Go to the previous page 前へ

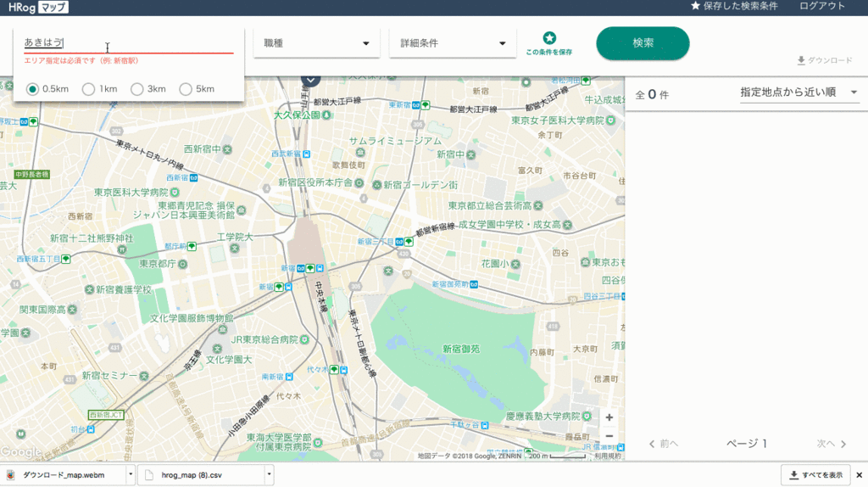tap(663, 444)
